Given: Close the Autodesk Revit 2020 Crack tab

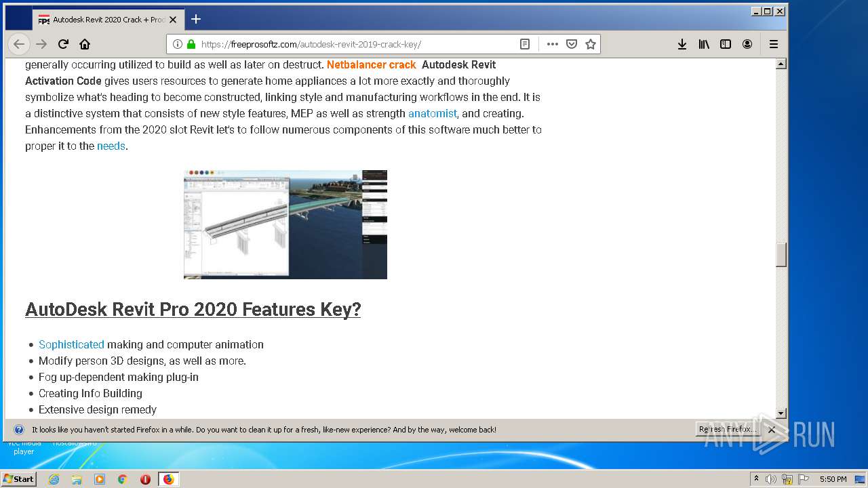Looking at the screenshot, I should [x=173, y=20].
